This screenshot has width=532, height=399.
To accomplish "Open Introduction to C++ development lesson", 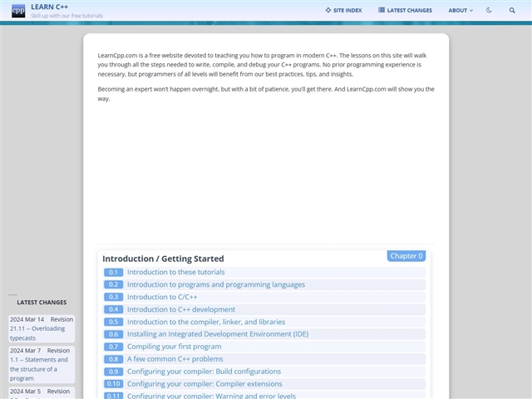I will click(181, 309).
